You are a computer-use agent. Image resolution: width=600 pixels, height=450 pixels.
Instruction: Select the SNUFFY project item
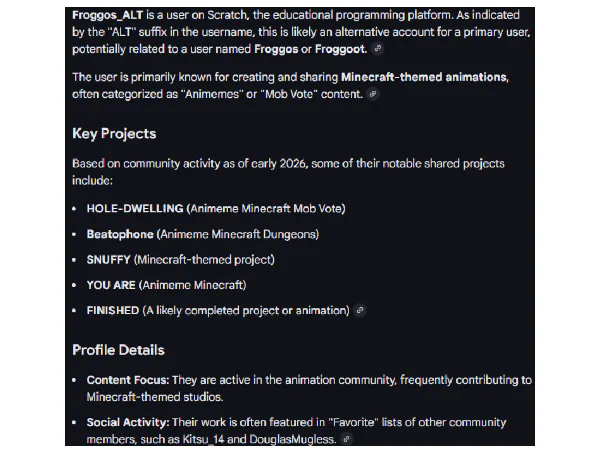110,260
